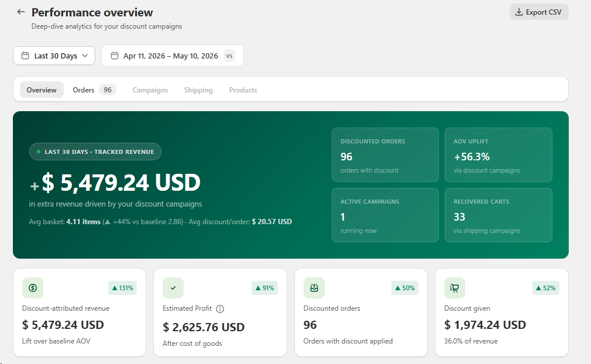This screenshot has height=364, width=591.
Task: Click the Lift over baseline AOV text
Action: click(x=56, y=341)
